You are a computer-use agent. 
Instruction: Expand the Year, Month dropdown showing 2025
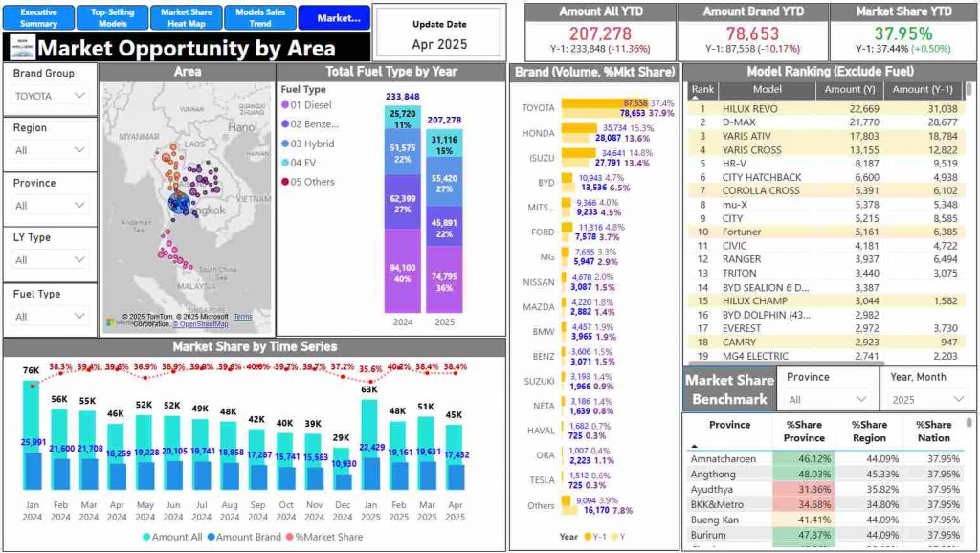[926, 399]
